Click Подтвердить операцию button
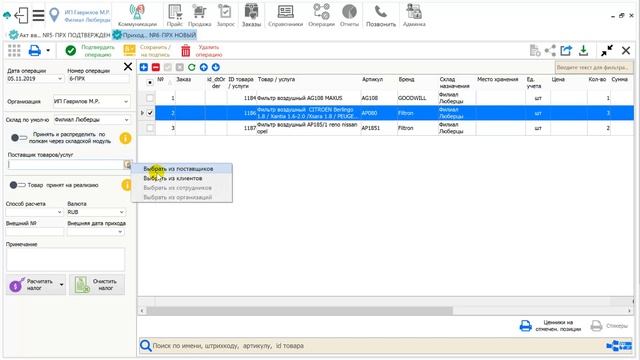640x360 pixels. point(91,51)
